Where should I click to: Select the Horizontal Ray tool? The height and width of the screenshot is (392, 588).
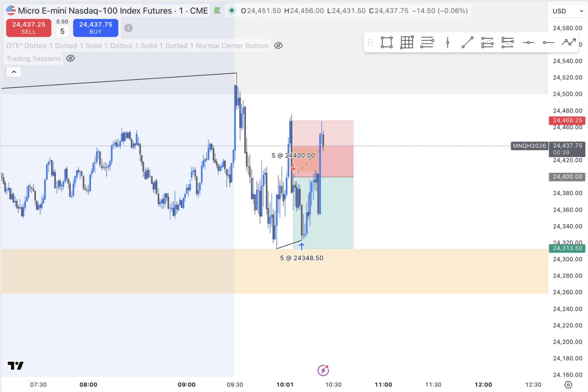click(x=548, y=43)
